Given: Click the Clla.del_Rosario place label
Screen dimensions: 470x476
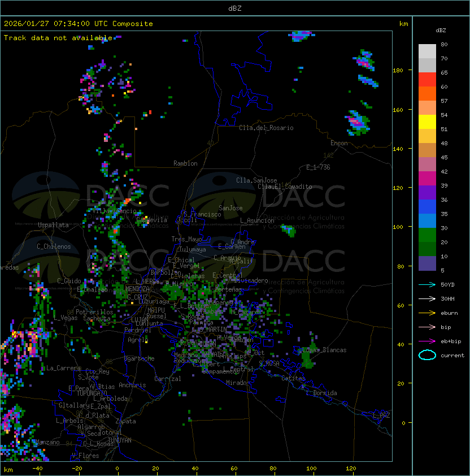Looking at the screenshot, I should (x=266, y=128).
